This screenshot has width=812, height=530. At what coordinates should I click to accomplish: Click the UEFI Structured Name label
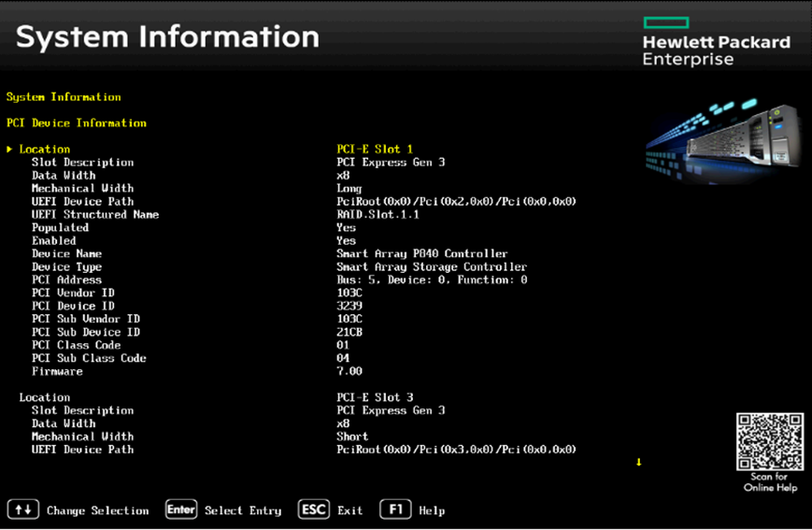95,214
